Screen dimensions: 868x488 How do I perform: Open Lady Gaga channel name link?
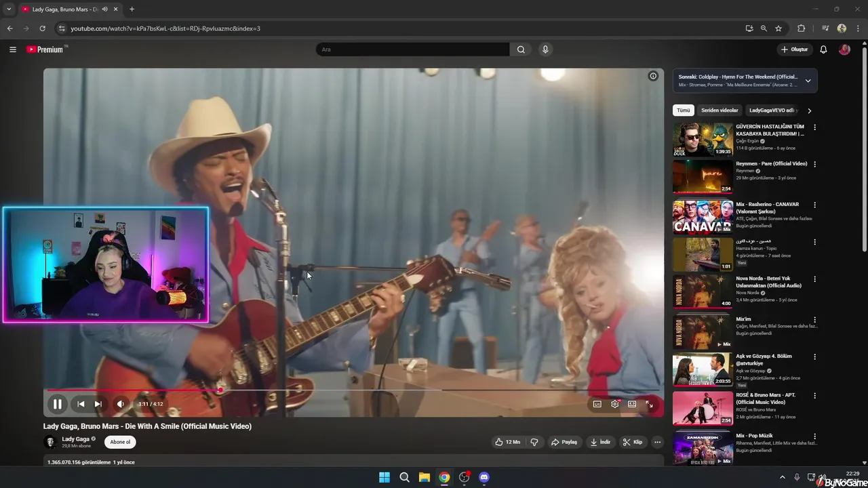point(75,439)
